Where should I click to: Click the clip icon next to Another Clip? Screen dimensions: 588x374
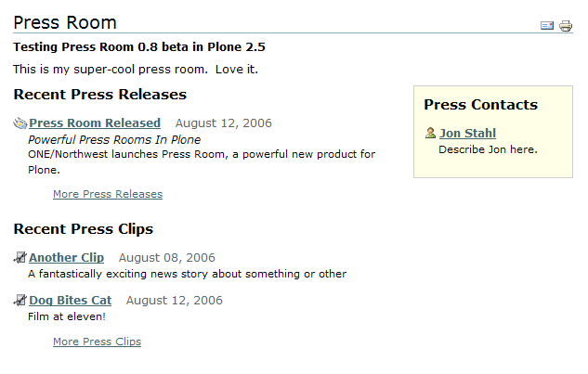pyautogui.click(x=20, y=258)
